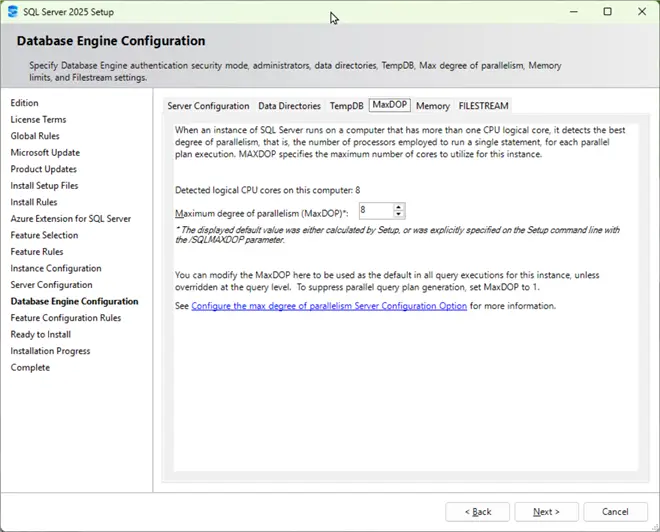Maximize the Setup window

[x=608, y=12]
